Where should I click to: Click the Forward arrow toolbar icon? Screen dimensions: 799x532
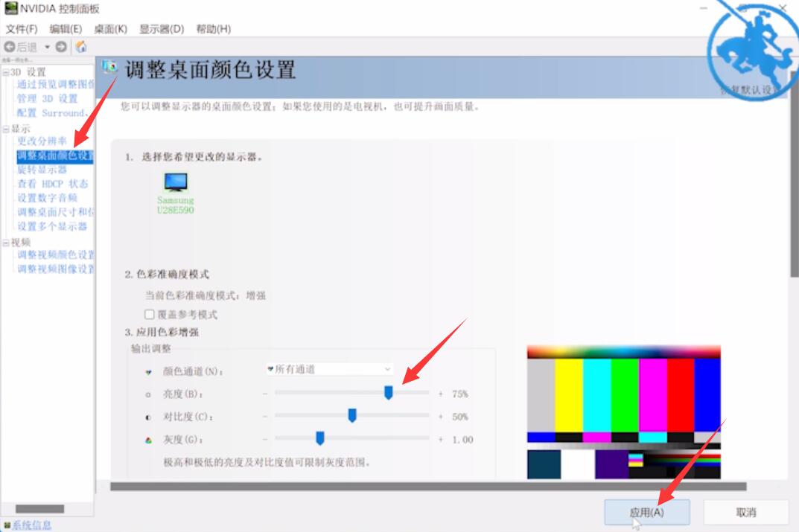pos(61,47)
